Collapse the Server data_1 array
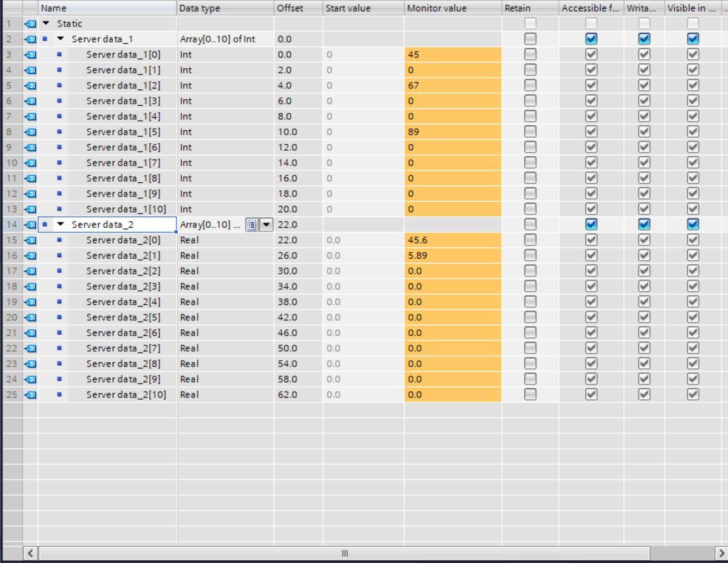728x563 pixels. click(x=61, y=39)
